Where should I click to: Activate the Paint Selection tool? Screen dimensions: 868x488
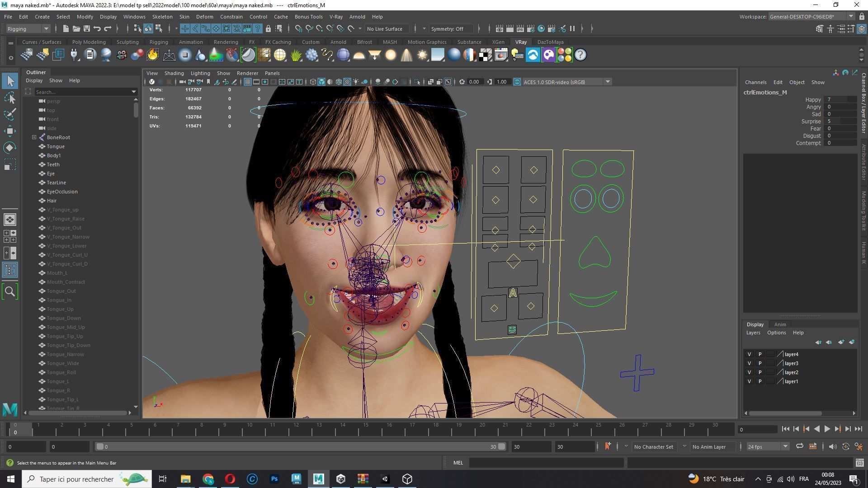[x=10, y=114]
